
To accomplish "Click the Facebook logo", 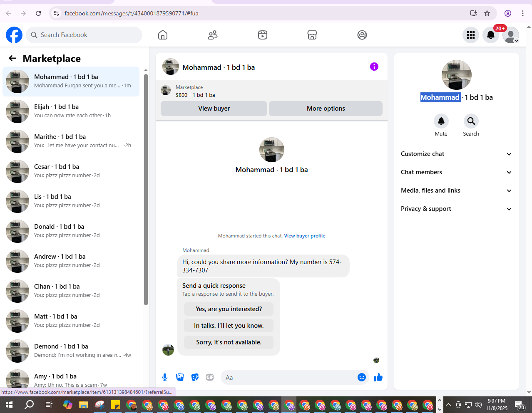I will [14, 35].
